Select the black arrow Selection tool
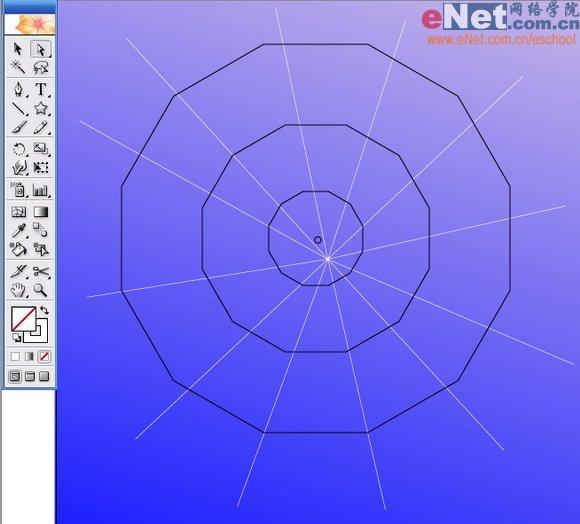Viewport: 580px width, 524px height. pyautogui.click(x=18, y=48)
